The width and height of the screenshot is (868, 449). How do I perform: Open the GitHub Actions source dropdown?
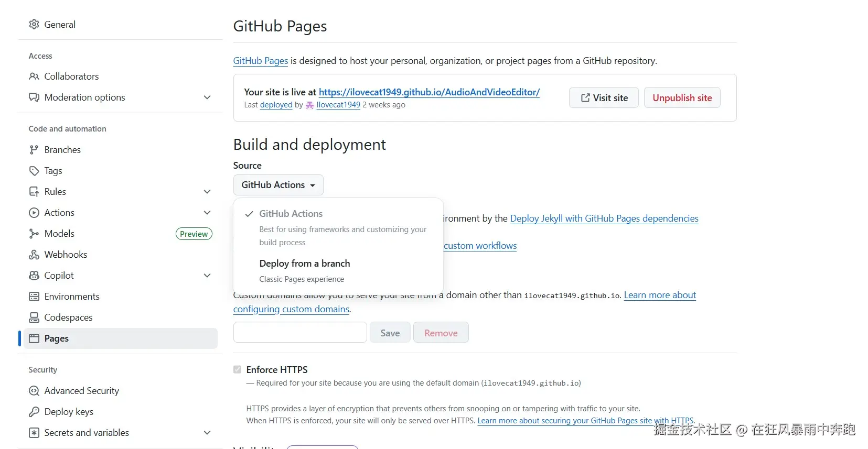coord(278,185)
